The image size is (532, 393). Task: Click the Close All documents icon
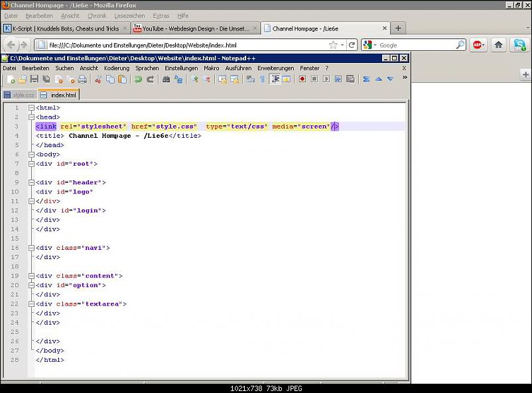point(70,80)
